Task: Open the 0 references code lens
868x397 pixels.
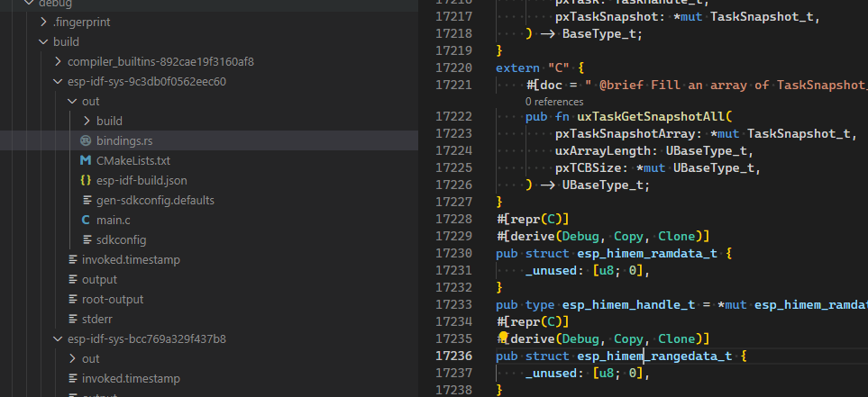Action: click(x=554, y=102)
